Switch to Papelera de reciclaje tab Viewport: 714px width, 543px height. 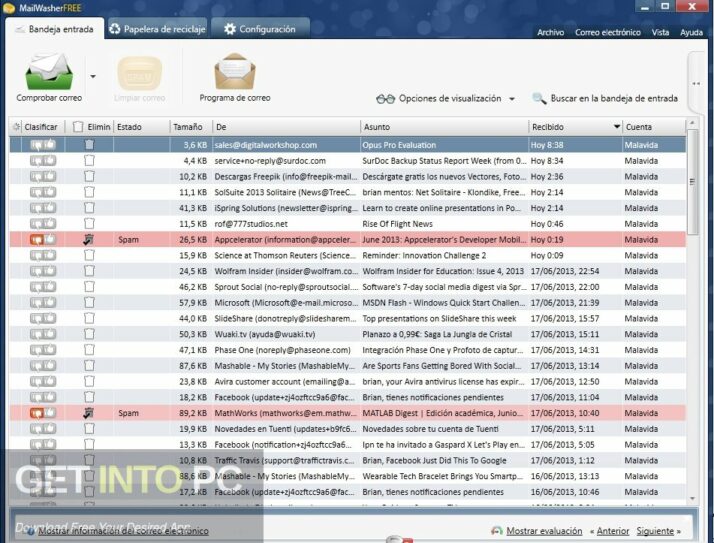[x=158, y=29]
